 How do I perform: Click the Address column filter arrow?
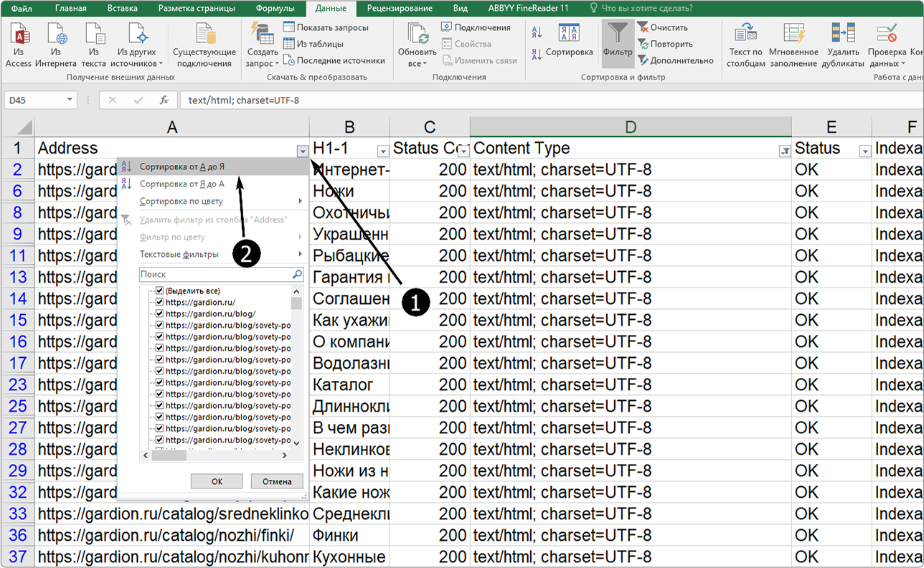[x=303, y=151]
